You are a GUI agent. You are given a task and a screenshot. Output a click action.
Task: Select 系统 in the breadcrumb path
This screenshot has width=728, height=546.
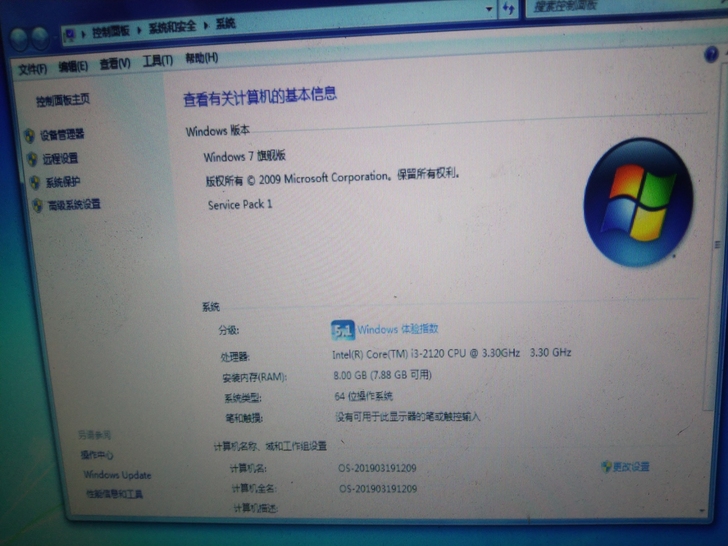point(226,24)
